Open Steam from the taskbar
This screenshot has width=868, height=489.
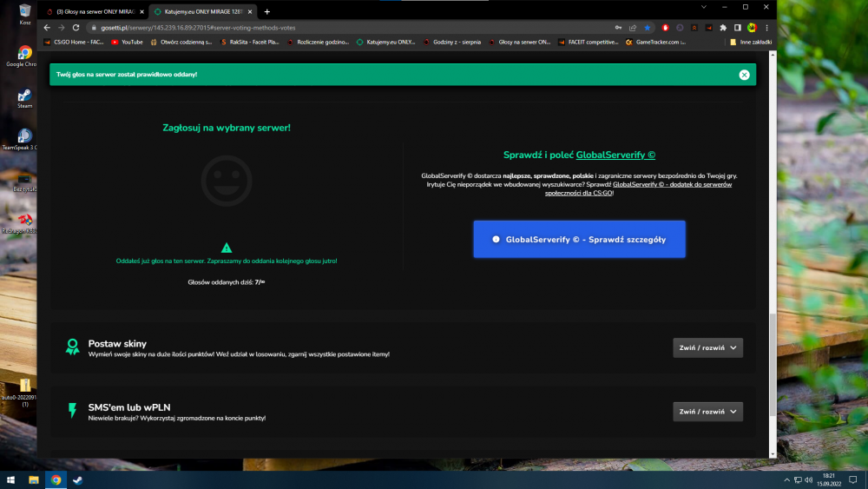point(78,480)
